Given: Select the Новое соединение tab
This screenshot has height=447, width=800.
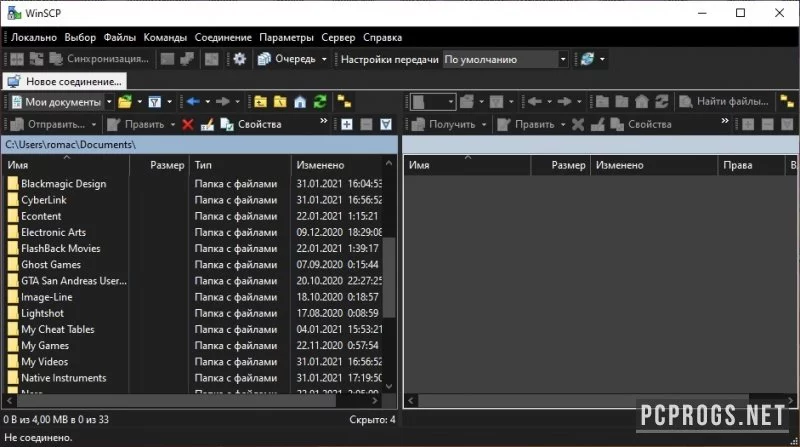Looking at the screenshot, I should [x=65, y=81].
